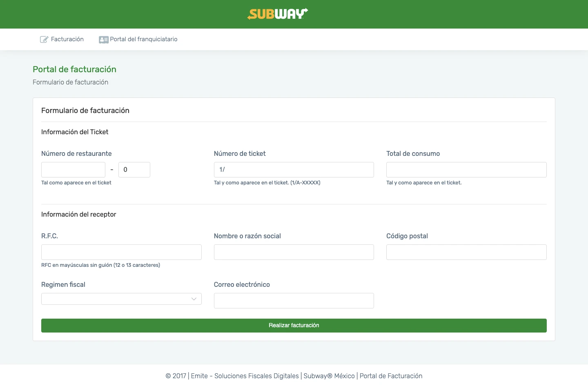Click 'Tal como aparece en el ticket' hint
The width and height of the screenshot is (588, 388).
(76, 183)
